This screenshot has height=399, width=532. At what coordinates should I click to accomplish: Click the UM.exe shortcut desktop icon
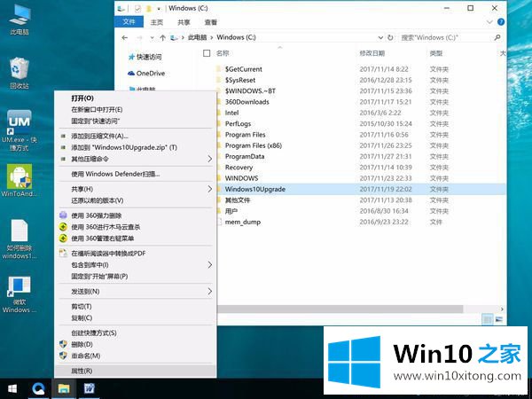tap(20, 125)
